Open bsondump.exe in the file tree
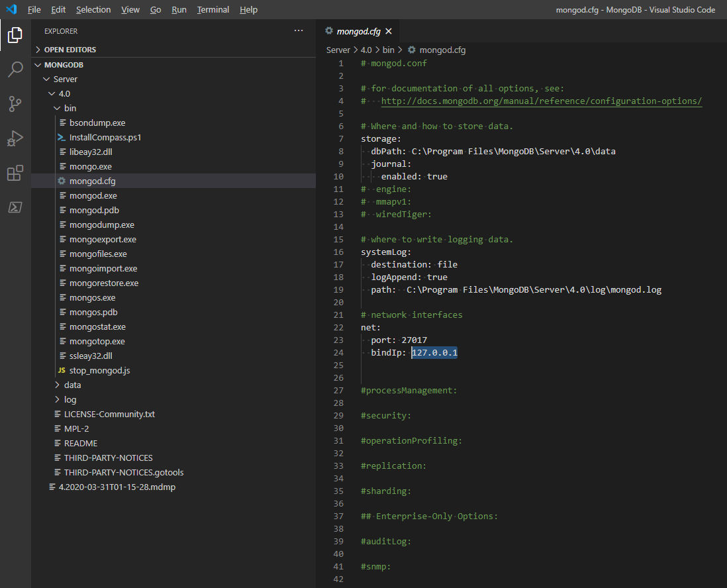This screenshot has width=727, height=588. click(x=173, y=122)
